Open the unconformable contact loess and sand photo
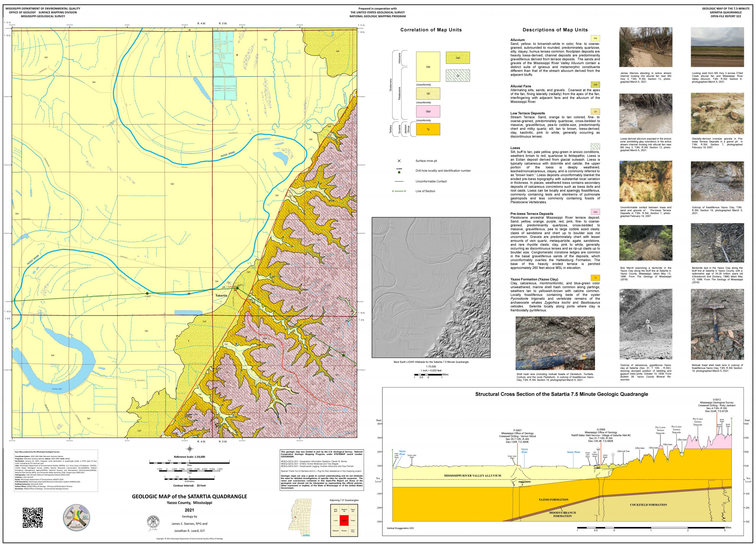 646,181
